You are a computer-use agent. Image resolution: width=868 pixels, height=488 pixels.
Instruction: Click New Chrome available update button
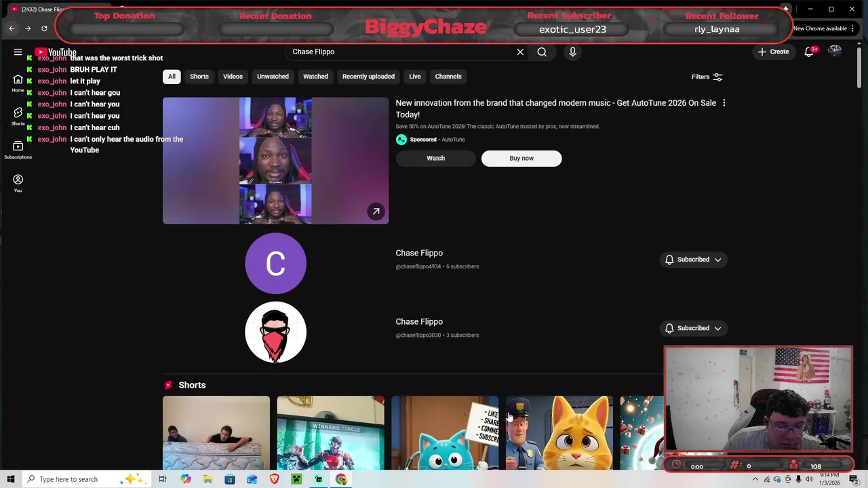pyautogui.click(x=824, y=28)
